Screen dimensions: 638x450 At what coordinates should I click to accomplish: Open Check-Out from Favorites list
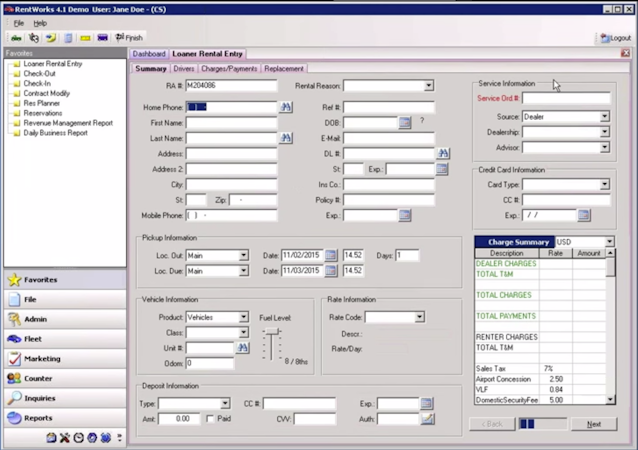click(39, 74)
